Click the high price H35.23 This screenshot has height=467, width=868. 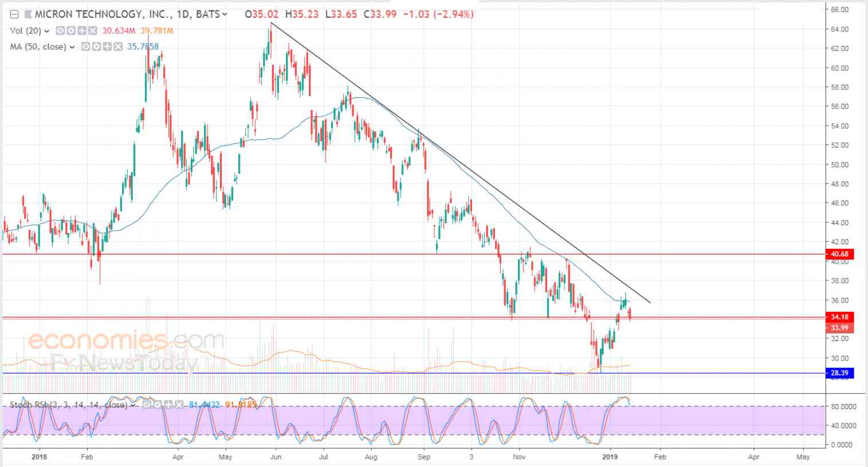[x=302, y=14]
